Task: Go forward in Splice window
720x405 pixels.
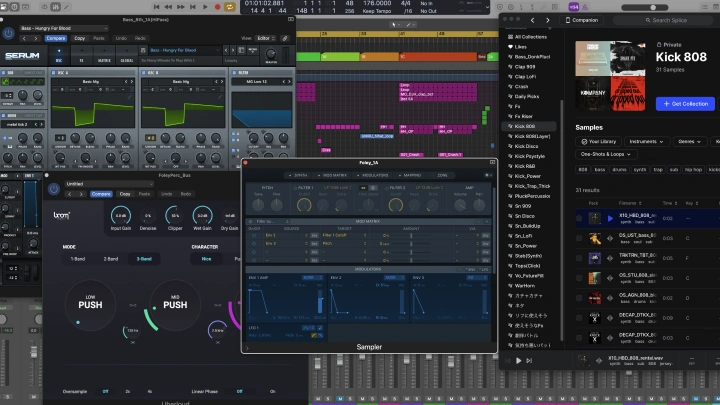Action: point(547,20)
